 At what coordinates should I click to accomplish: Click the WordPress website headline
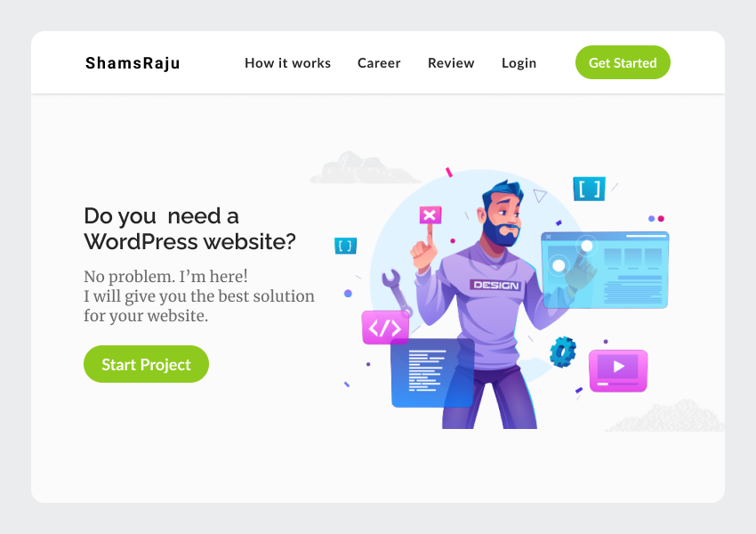(189, 229)
